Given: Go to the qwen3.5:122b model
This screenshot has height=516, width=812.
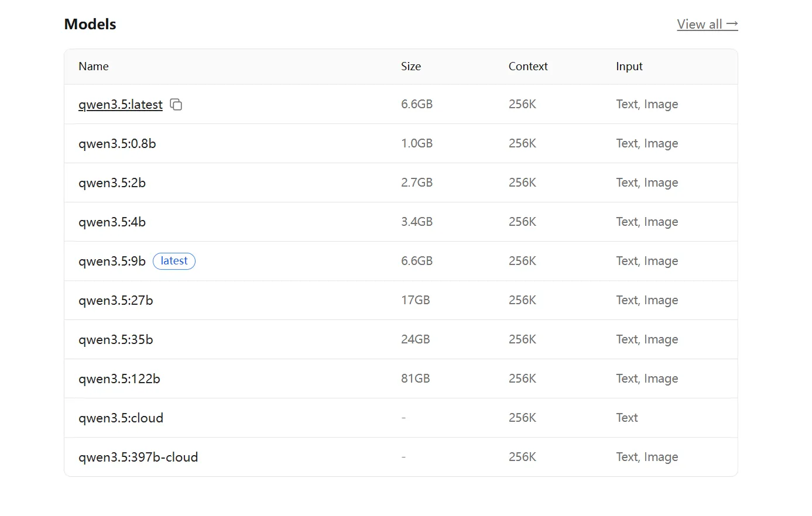Looking at the screenshot, I should pos(119,379).
